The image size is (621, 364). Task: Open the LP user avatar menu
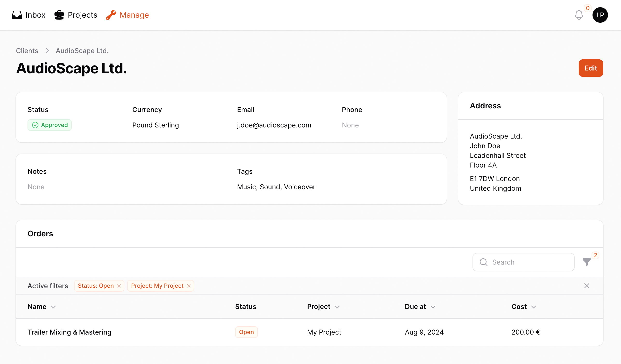coord(600,15)
